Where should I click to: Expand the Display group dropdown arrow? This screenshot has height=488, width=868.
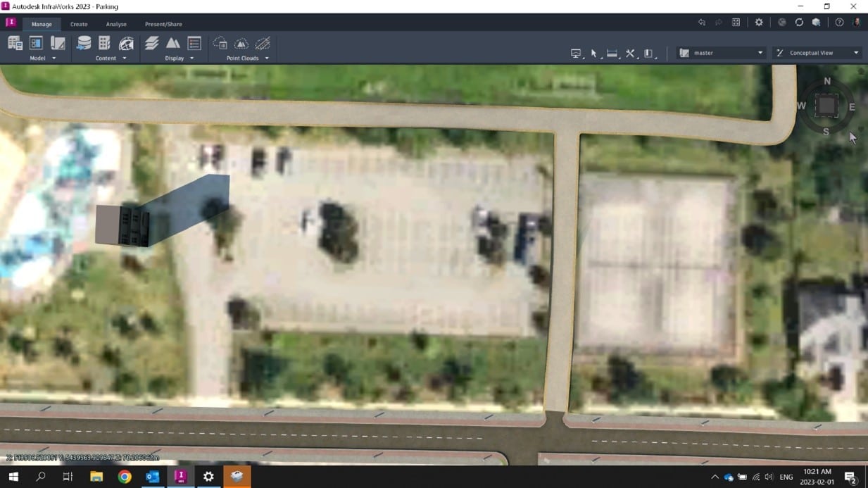tap(191, 58)
